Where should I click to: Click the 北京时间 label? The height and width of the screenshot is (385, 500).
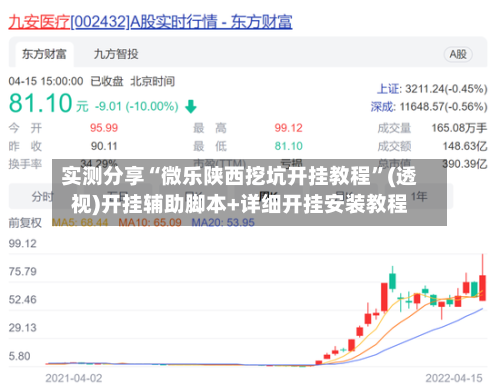(152, 81)
